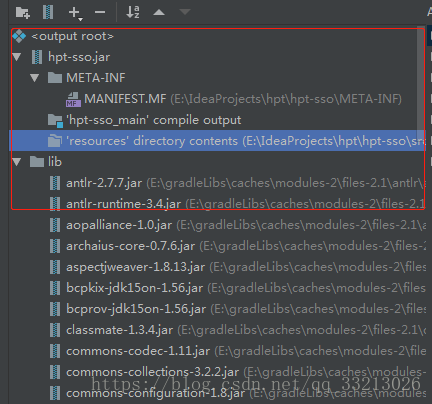Viewport: 432px width, 404px height.
Task: Collapse the lib folder node
Action: 16,162
